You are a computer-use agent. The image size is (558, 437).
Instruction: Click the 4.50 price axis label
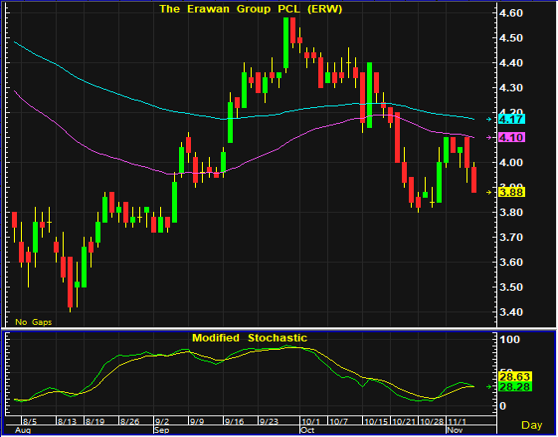point(511,38)
